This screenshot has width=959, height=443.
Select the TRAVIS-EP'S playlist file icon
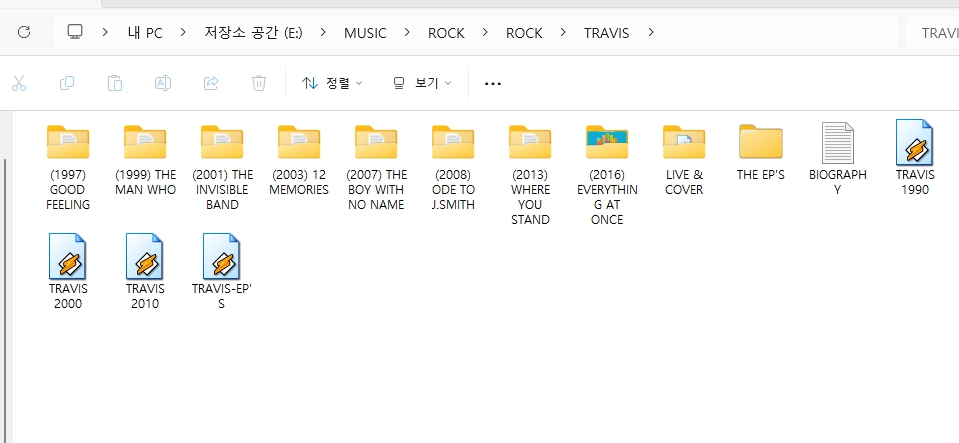pos(222,256)
